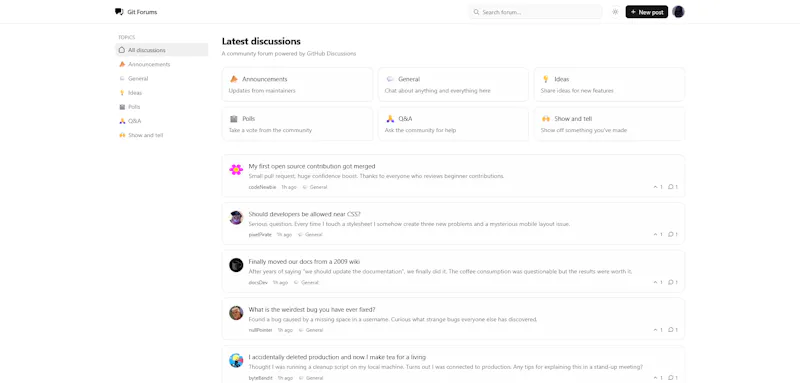
Task: Click nullPointer's avatar
Action: [x=236, y=313]
